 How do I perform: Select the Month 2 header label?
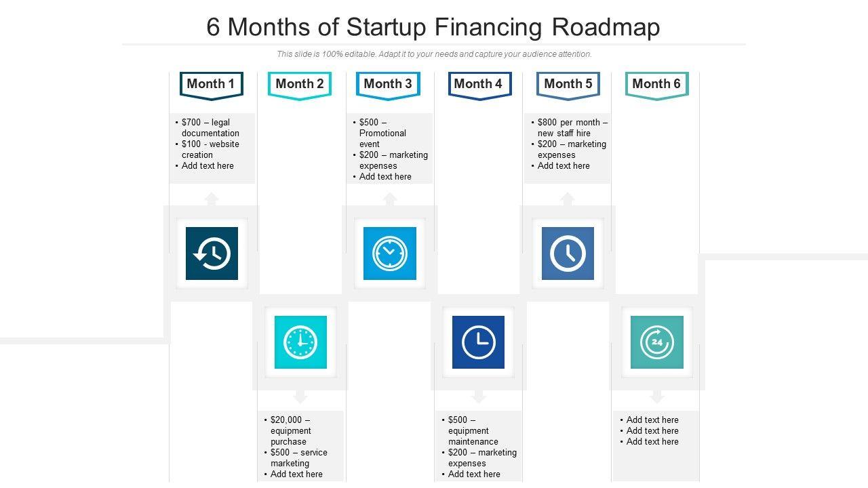300,84
